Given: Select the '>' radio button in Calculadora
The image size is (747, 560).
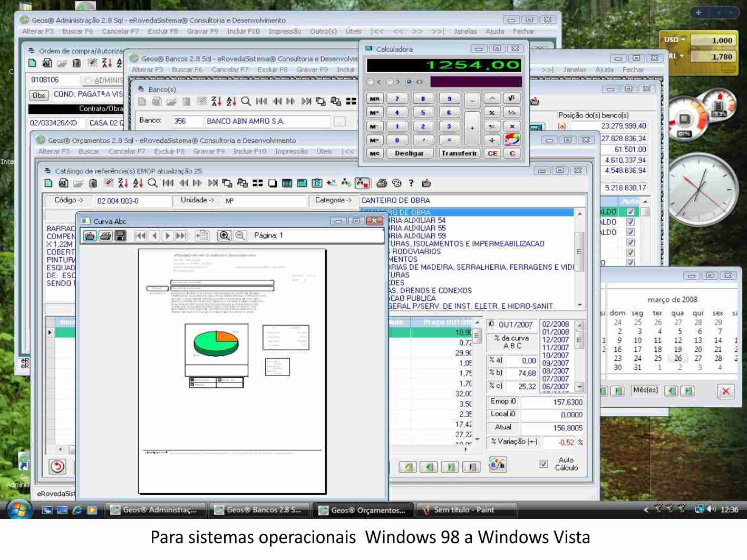Looking at the screenshot, I should (x=390, y=82).
